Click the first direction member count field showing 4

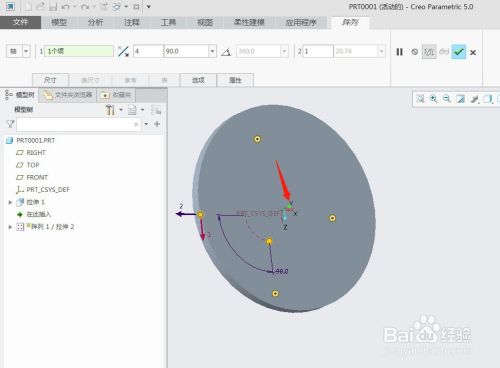coord(148,51)
